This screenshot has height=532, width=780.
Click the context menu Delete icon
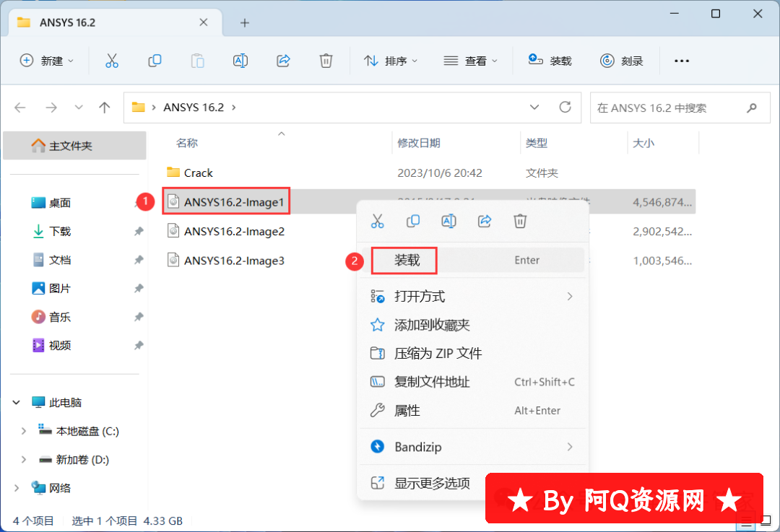click(520, 221)
